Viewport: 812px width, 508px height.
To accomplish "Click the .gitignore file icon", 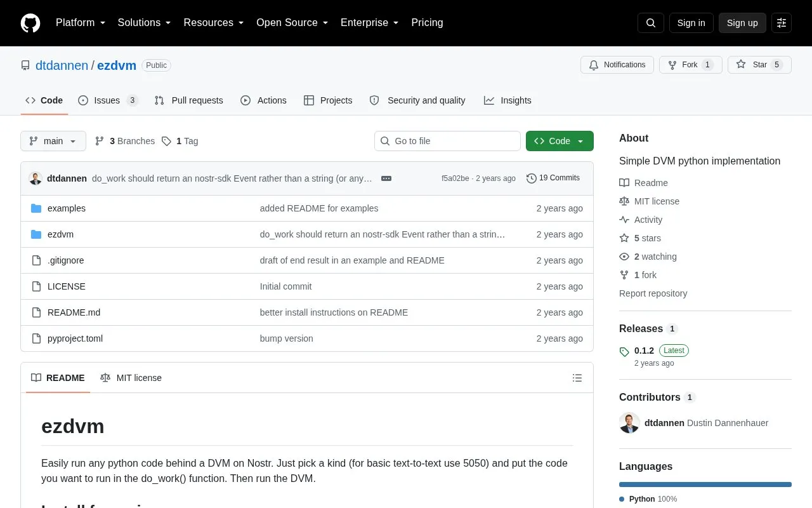I will tap(36, 260).
